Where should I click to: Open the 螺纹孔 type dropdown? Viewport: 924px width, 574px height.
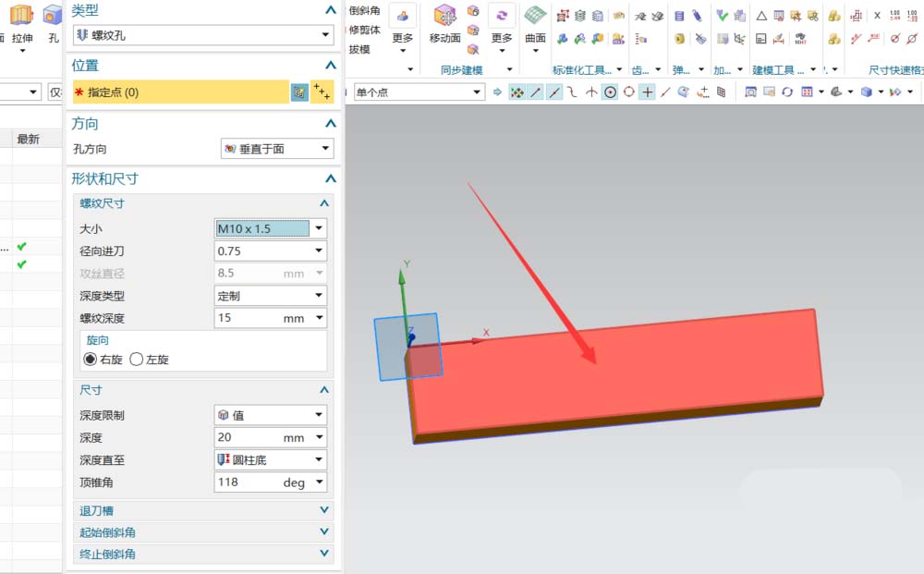click(203, 35)
